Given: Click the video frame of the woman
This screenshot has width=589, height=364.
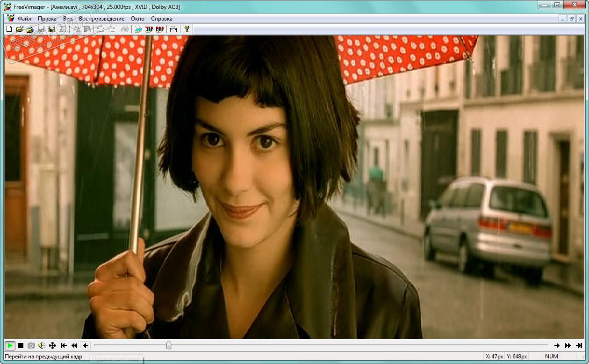Looking at the screenshot, I should click(x=294, y=187).
